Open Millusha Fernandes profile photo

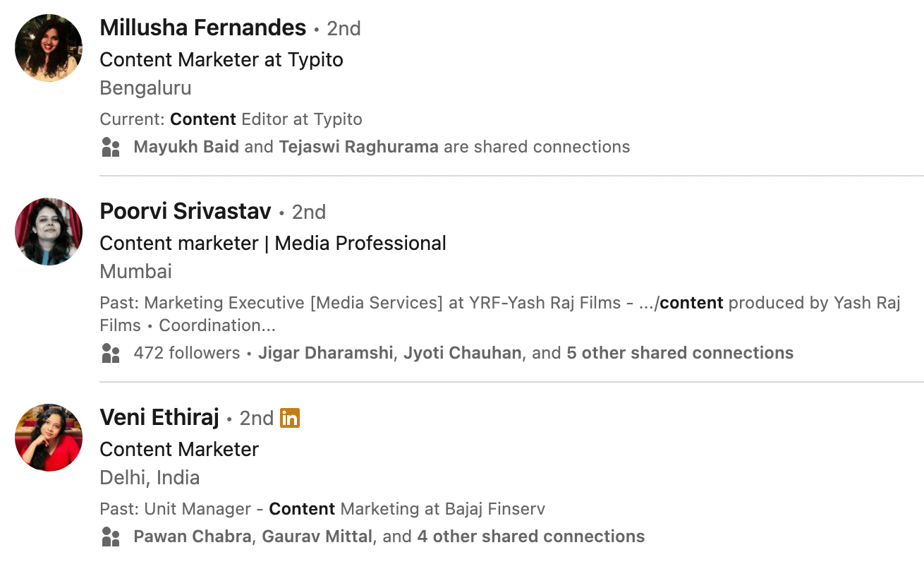click(49, 48)
